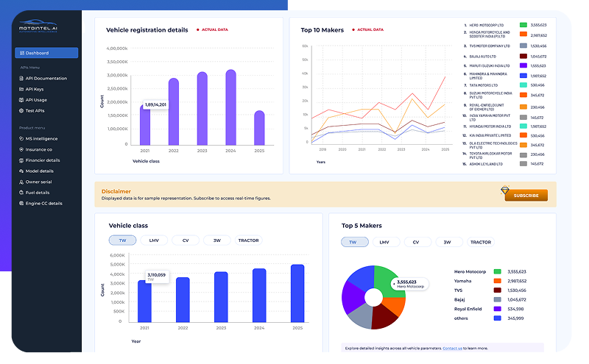
Task: Click the Owner serial person icon
Action: click(21, 182)
